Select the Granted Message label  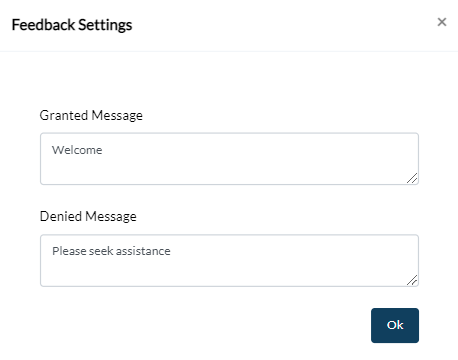[x=91, y=116]
